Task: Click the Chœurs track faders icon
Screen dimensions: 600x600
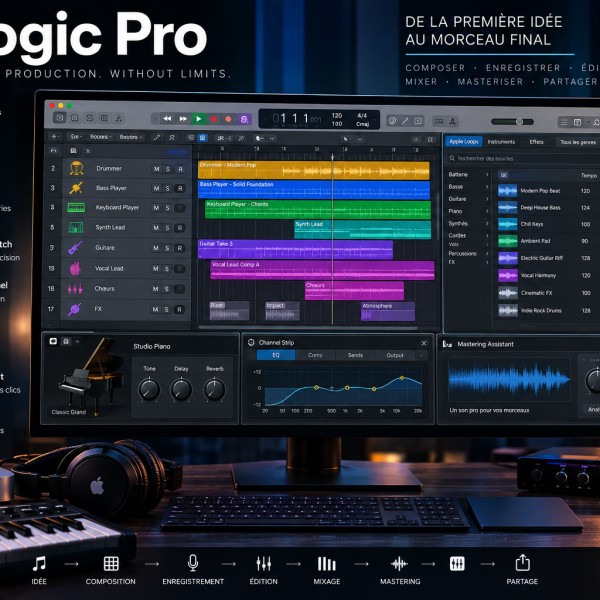Action: (75, 289)
